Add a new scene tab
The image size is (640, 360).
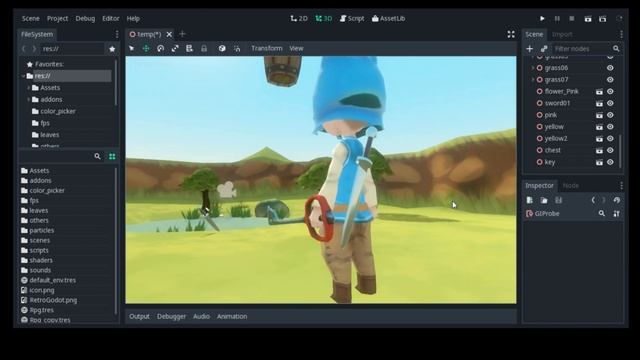point(182,34)
